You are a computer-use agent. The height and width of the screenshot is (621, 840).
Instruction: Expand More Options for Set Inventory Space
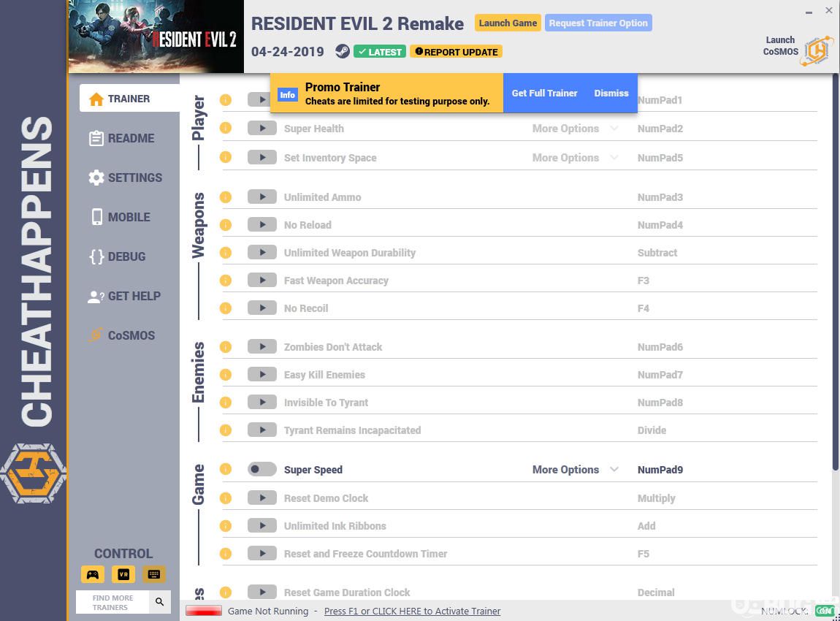click(x=576, y=158)
